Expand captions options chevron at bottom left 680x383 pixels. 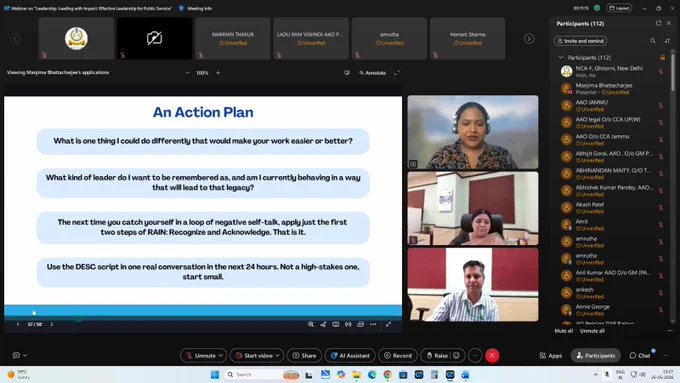tap(25, 355)
